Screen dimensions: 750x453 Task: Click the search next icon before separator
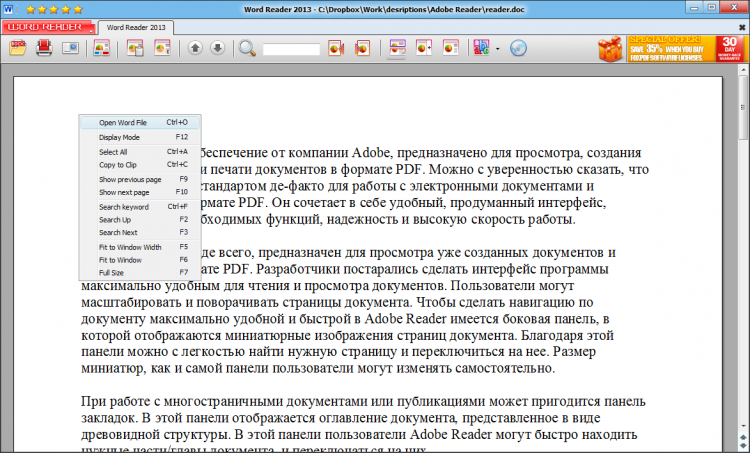(x=363, y=48)
